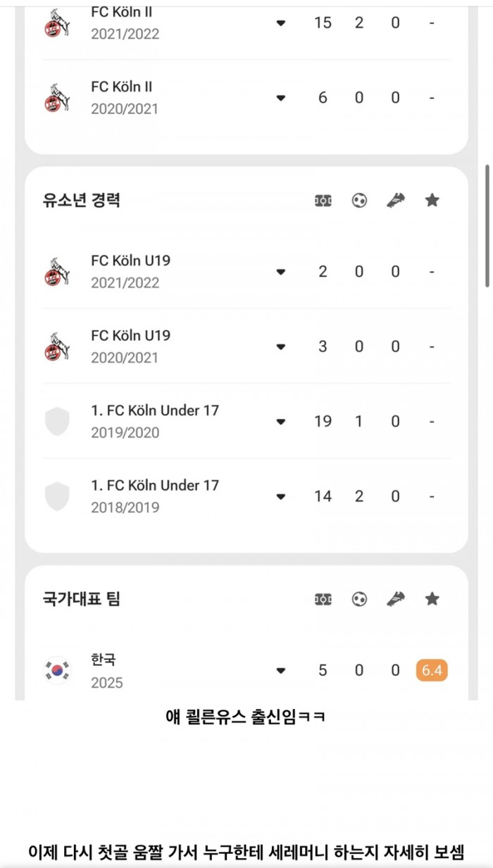
Task: Expand 1. FC Köln Under 17 2019/2020 arrow
Action: point(281,422)
